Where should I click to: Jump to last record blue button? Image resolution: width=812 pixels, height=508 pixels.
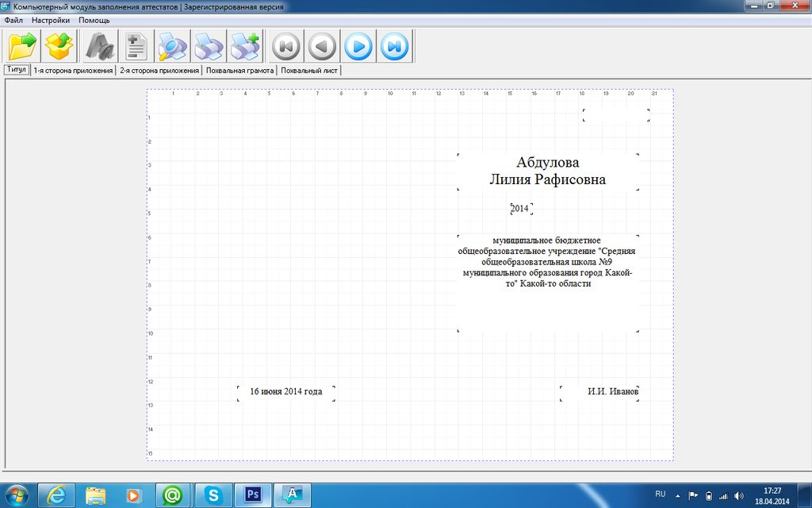395,46
